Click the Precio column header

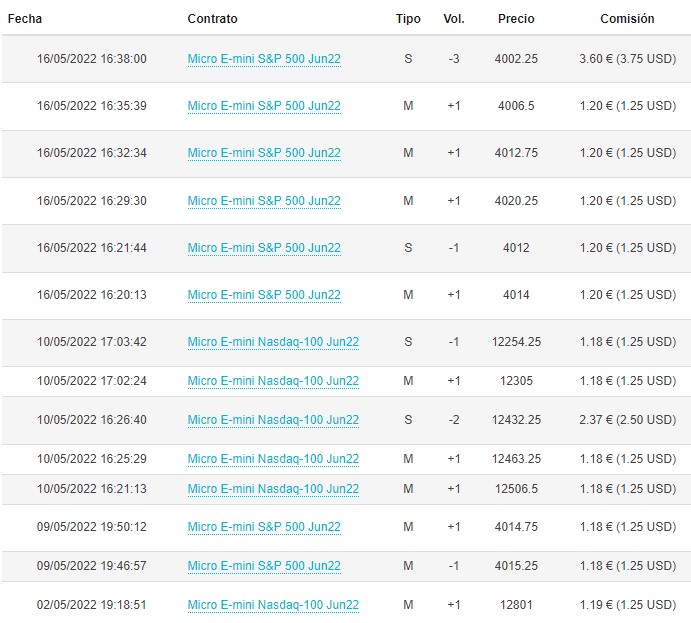[x=516, y=19]
